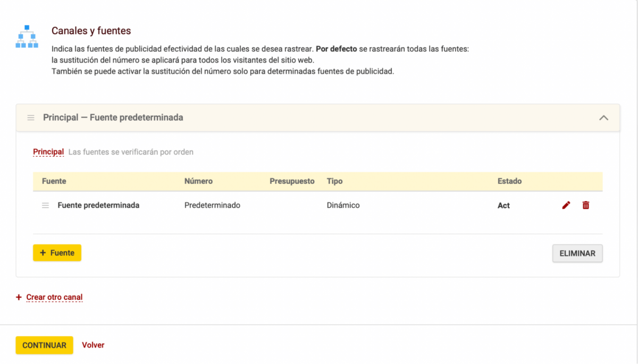This screenshot has width=638, height=364.
Task: Click the Principal channel name link
Action: [48, 152]
